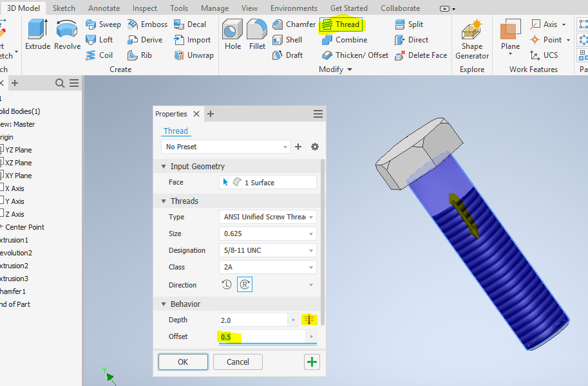This screenshot has width=588, height=386.
Task: Open Properties panel hamburger menu
Action: (x=318, y=114)
